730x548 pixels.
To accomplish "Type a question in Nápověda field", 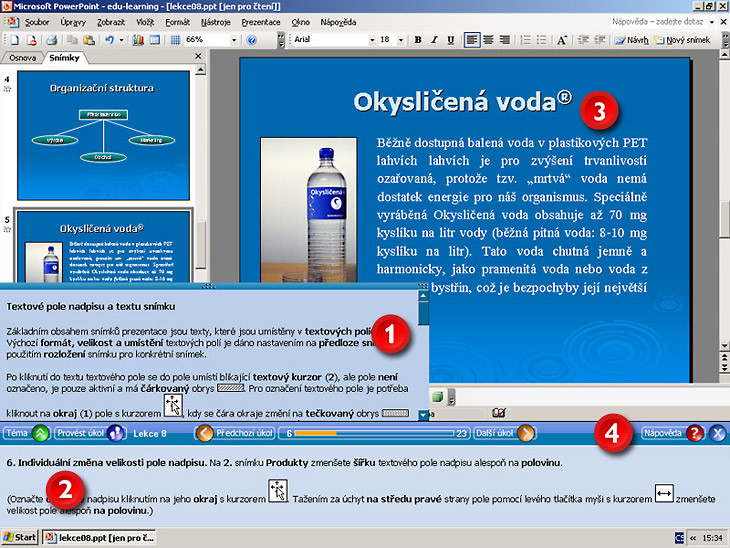I will (x=657, y=22).
